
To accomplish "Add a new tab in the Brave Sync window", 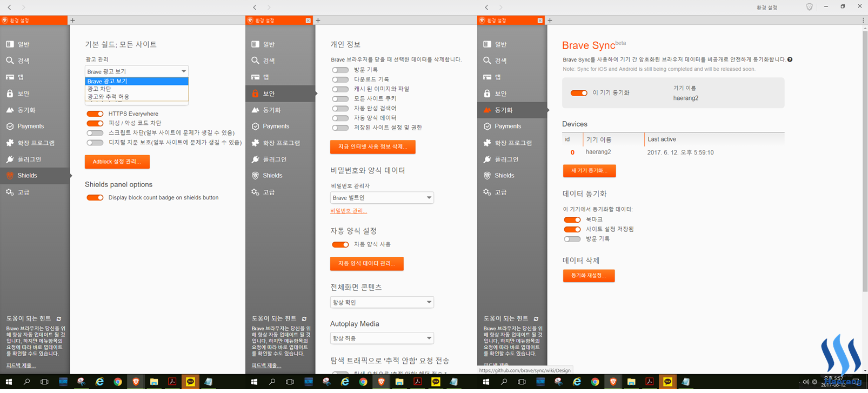I will click(x=550, y=21).
